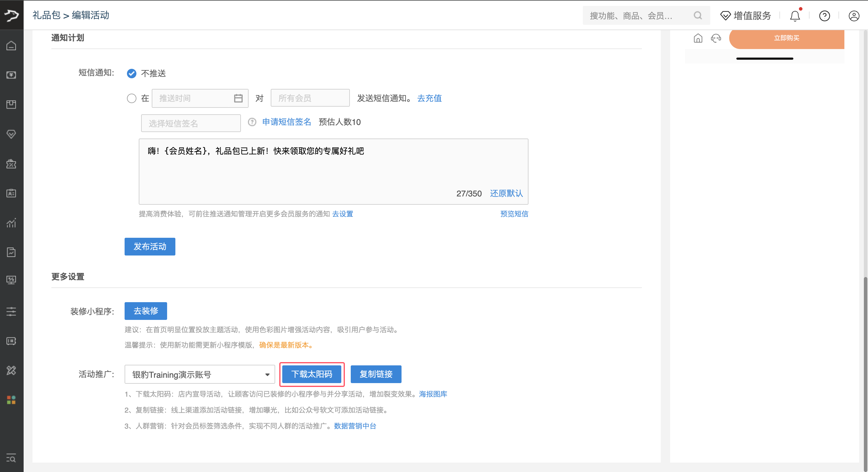The height and width of the screenshot is (472, 868).
Task: Click the menu search icon at sidebar bottom
Action: [x=12, y=458]
